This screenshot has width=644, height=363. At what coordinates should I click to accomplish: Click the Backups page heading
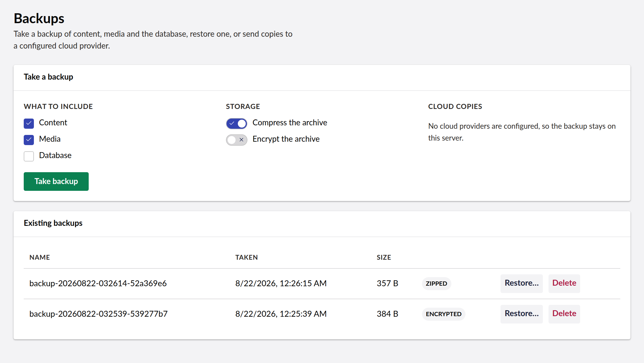(39, 19)
